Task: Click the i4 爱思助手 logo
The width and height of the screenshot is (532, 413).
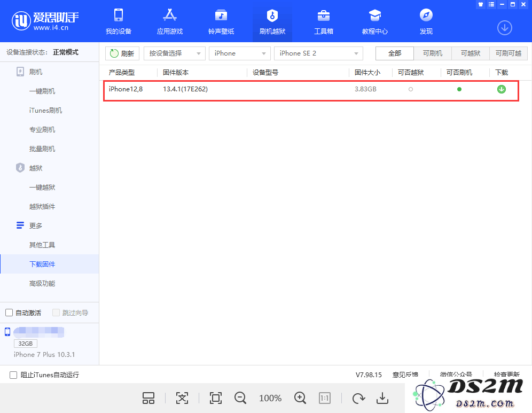Action: coord(45,21)
